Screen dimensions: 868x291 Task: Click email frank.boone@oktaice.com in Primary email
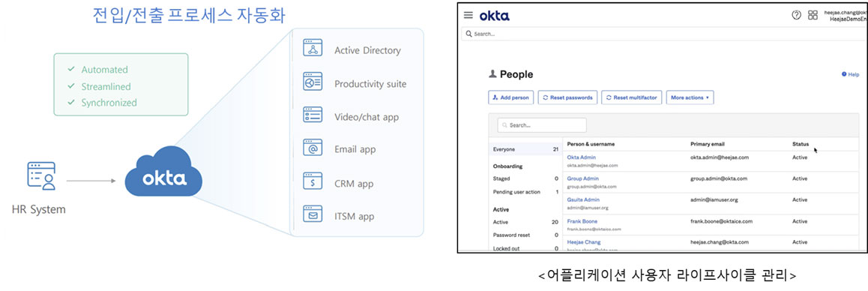[721, 221]
